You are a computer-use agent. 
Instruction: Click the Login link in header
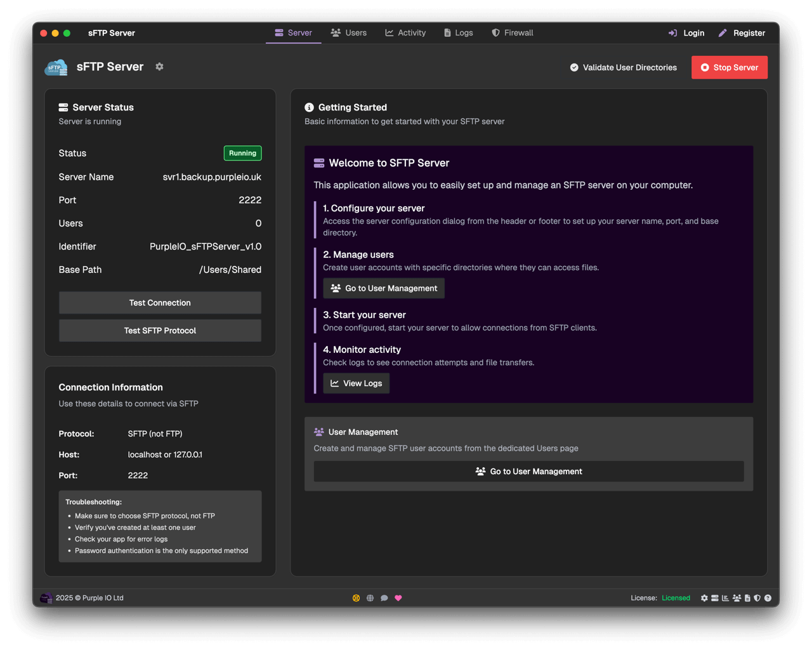click(686, 33)
